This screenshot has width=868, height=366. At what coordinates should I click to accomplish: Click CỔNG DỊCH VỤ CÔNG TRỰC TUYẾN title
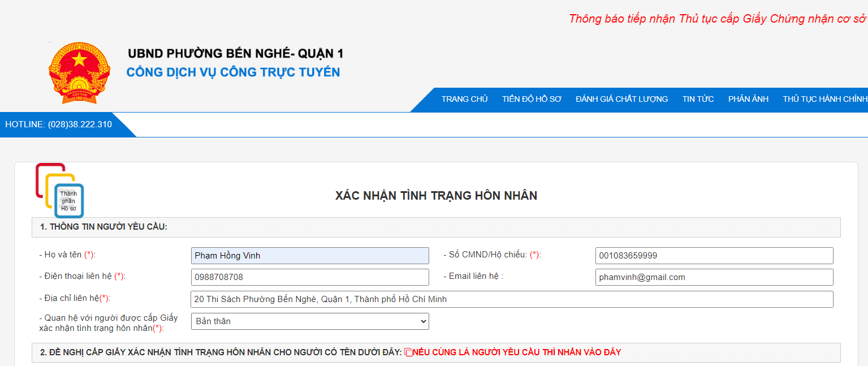coord(234,72)
